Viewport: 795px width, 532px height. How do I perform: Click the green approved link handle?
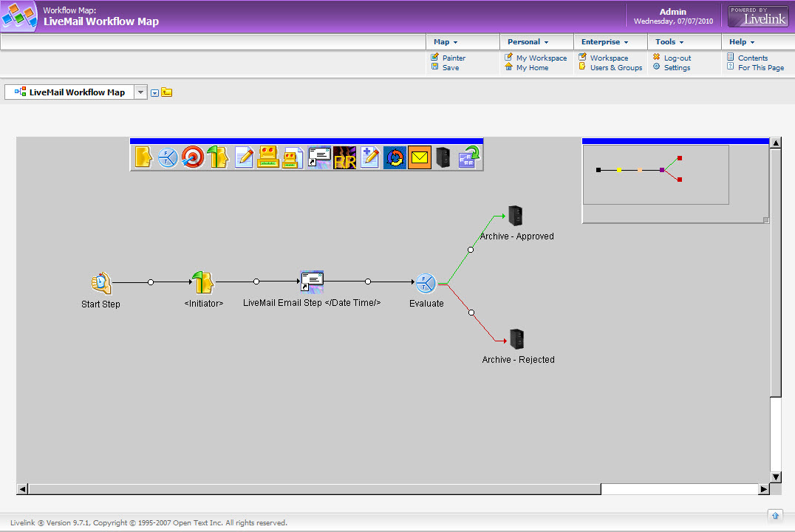[471, 250]
